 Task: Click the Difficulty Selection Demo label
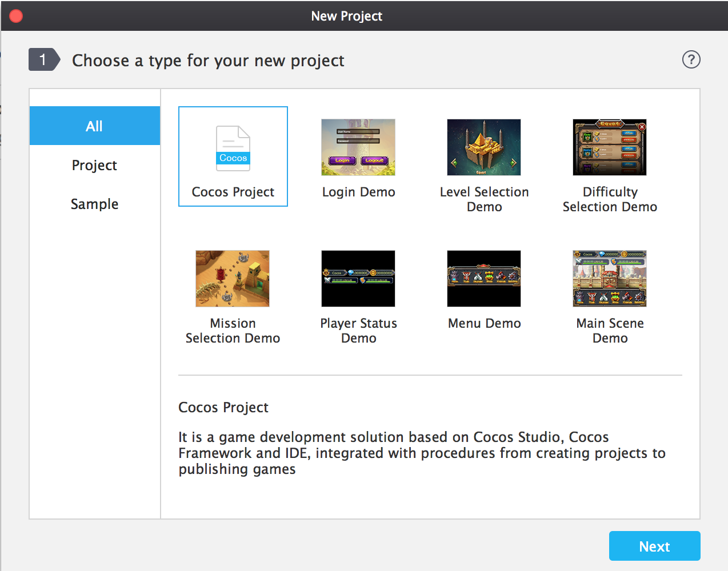[610, 199]
